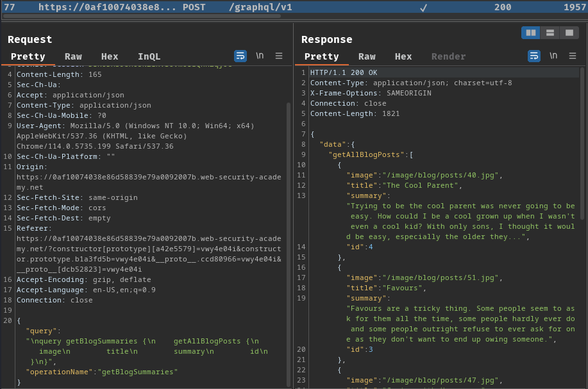Viewport: 588px width, 389px height.
Task: Select top-bottom stacked layout icon
Action: click(x=550, y=33)
